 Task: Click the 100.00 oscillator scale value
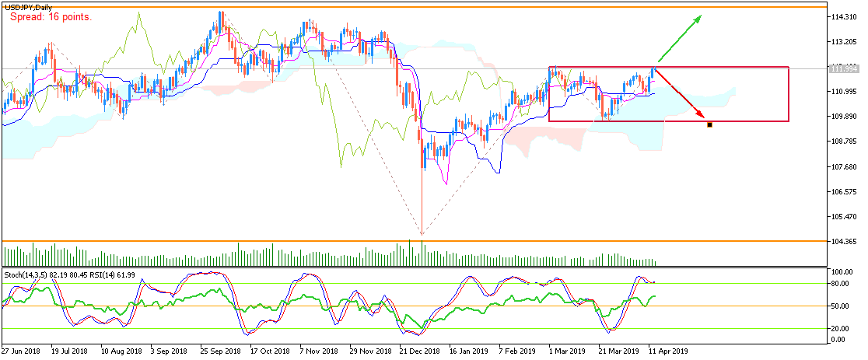(841, 272)
